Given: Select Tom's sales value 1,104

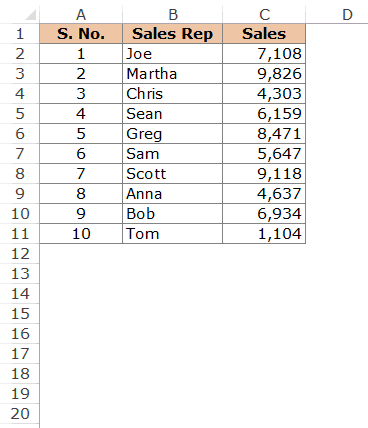Looking at the screenshot, I should [264, 234].
